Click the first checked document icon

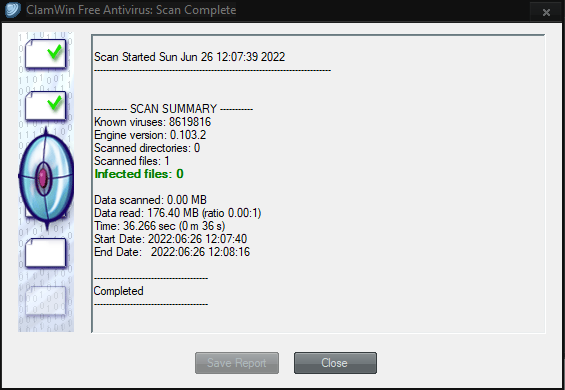45,54
